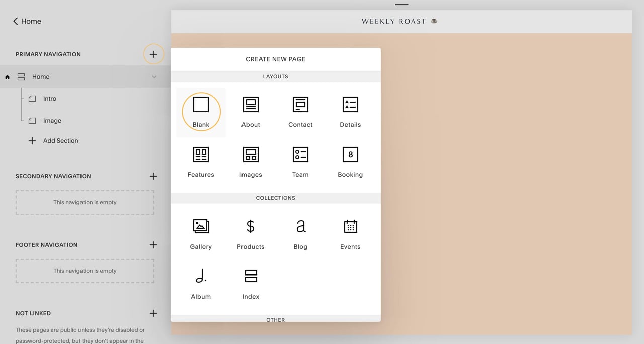Expand the Home page section list
This screenshot has width=644, height=344.
pos(154,77)
